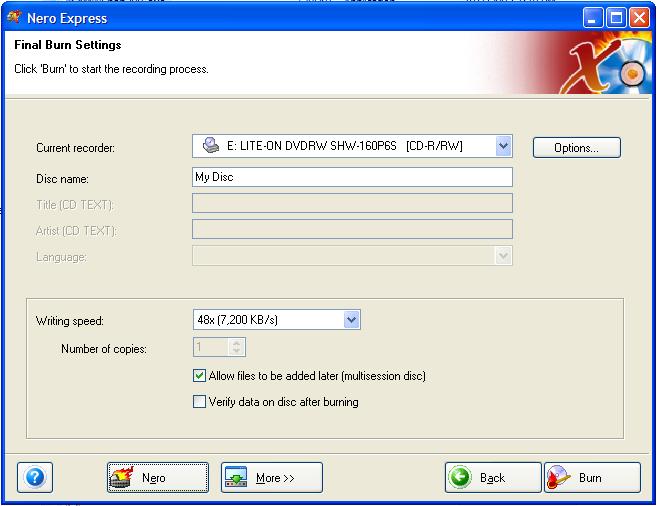Click the Current recorder label
The image size is (657, 506).
click(x=75, y=148)
